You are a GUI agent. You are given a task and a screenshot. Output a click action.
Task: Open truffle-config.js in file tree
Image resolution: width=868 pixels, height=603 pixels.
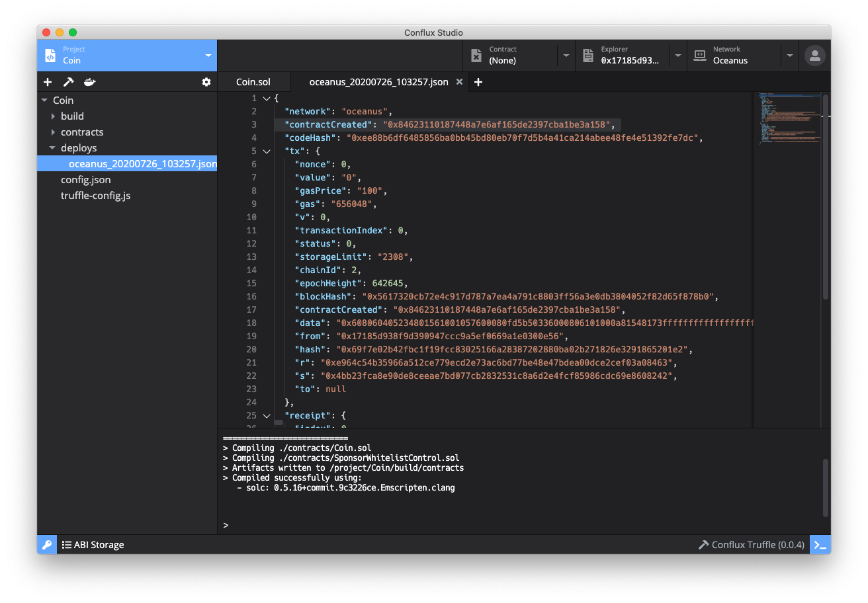95,196
